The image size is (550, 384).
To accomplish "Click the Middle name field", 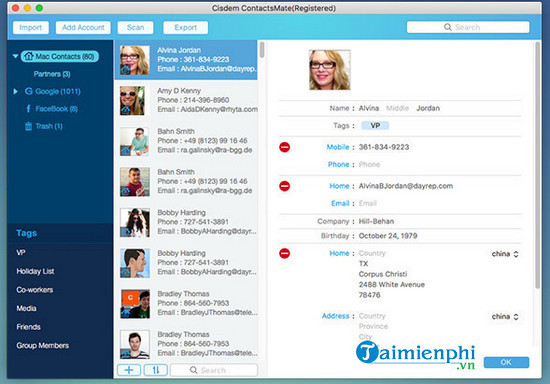I will pyautogui.click(x=397, y=108).
